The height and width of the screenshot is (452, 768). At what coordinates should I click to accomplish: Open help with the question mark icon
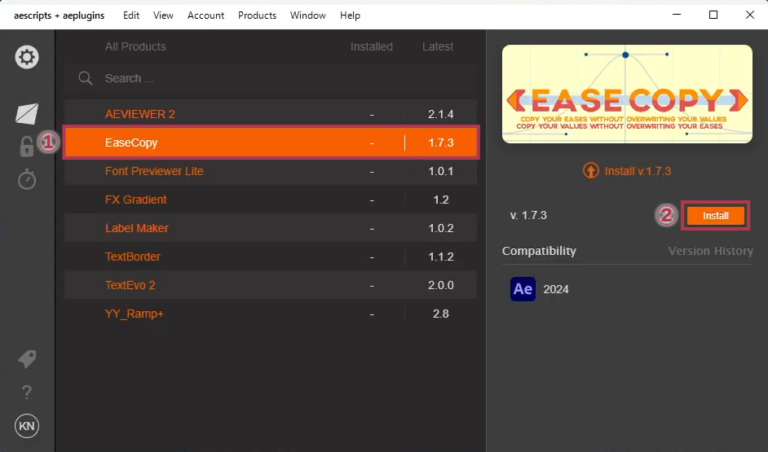27,392
